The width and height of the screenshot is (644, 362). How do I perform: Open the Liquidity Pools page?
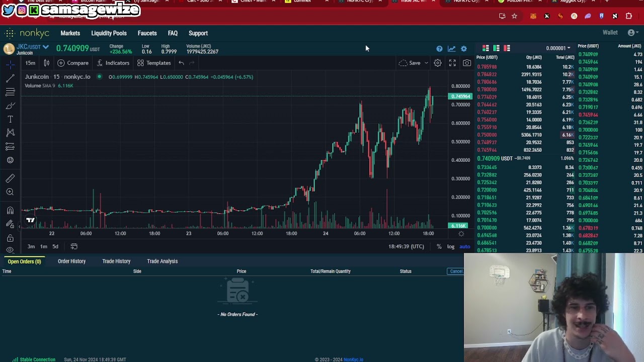point(109,33)
